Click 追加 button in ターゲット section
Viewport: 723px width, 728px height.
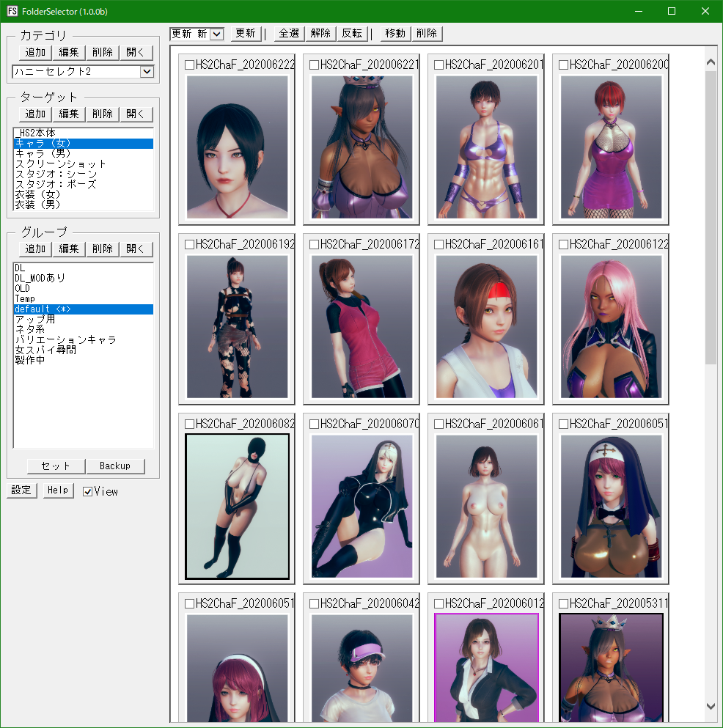[x=35, y=114]
